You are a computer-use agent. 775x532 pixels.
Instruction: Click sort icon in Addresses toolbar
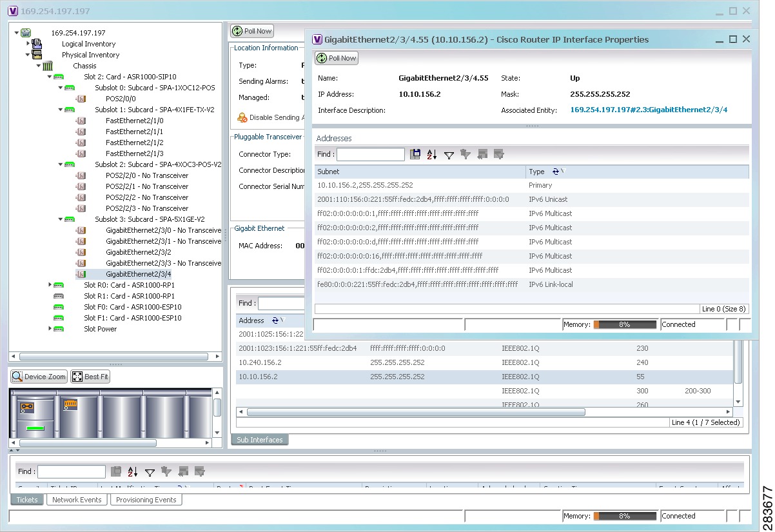[432, 154]
